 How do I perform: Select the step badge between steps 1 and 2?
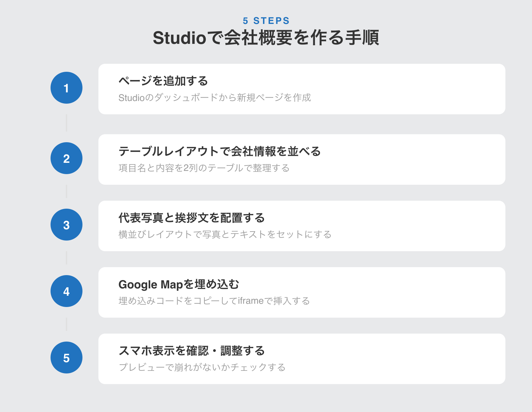coord(66,123)
